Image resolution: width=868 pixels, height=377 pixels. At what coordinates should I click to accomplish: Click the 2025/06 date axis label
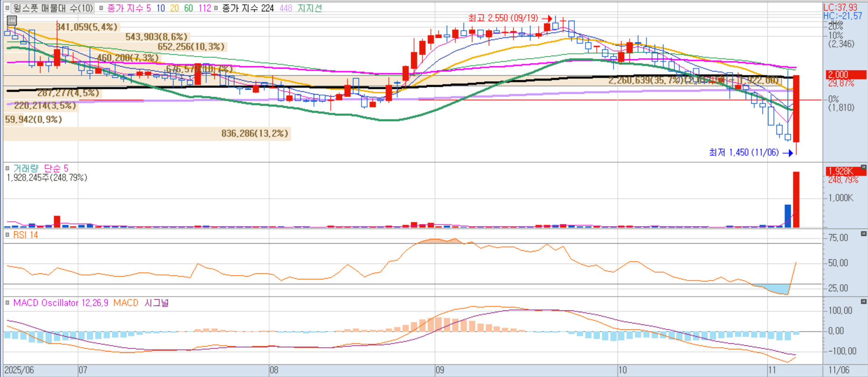(x=19, y=370)
